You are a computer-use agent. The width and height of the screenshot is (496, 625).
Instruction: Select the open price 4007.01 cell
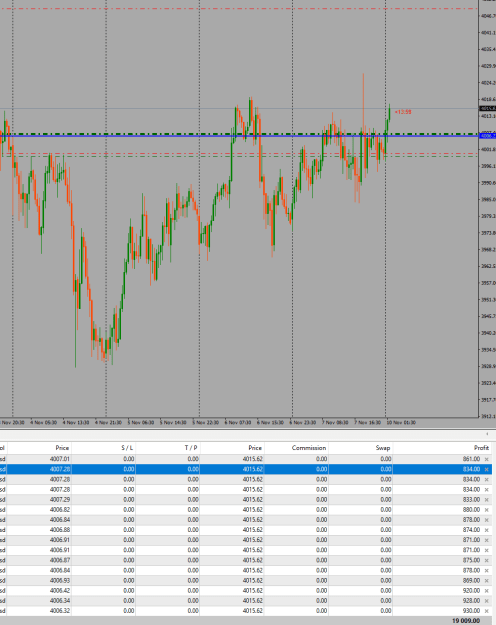pyautogui.click(x=60, y=459)
